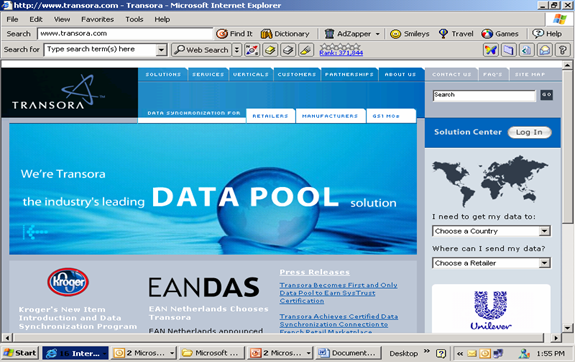Click the envelope icon in system tray
The height and width of the screenshot is (362, 575).
[x=472, y=354]
